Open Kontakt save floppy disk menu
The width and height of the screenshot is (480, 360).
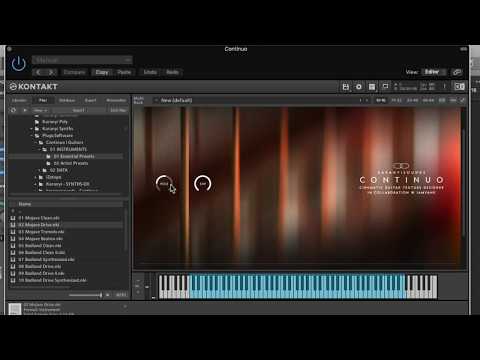[346, 87]
